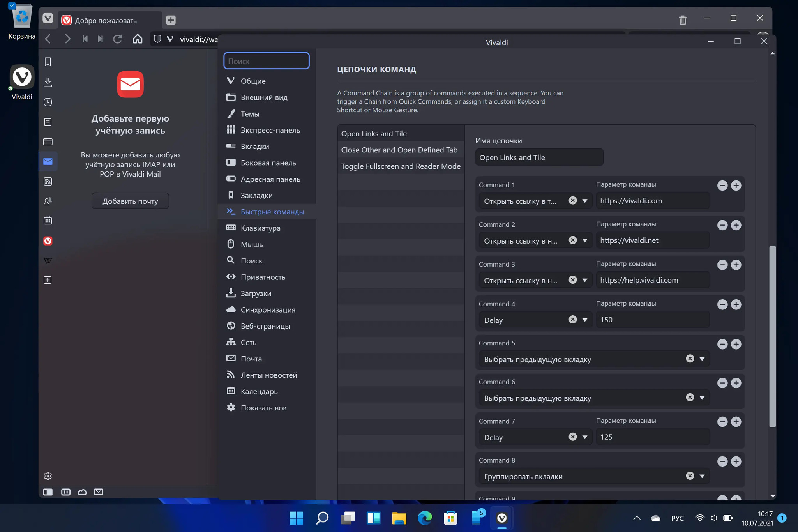Image resolution: width=798 pixels, height=532 pixels.
Task: Remove Command 3 with minus button
Action: pyautogui.click(x=722, y=264)
